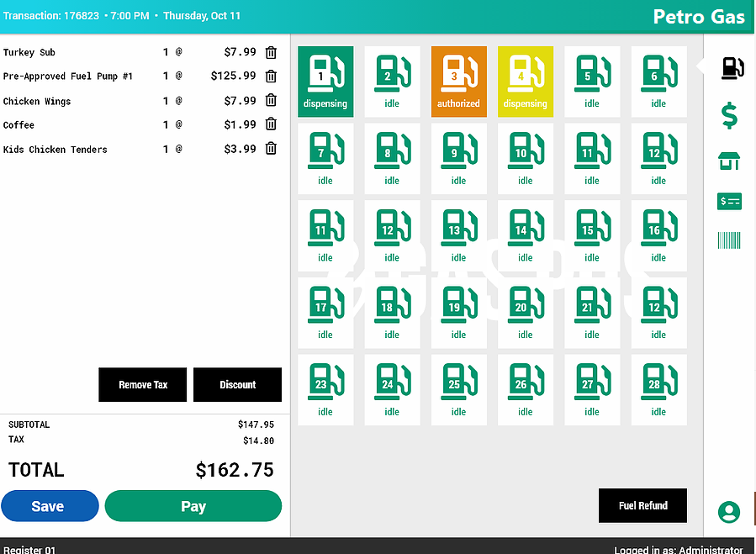Select idle pump 28
Image resolution: width=756 pixels, height=554 pixels.
[x=658, y=389]
